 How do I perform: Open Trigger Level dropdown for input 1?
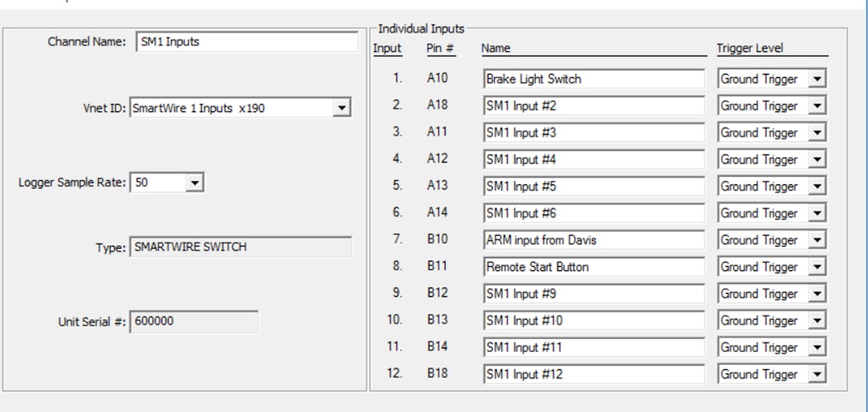click(x=817, y=79)
